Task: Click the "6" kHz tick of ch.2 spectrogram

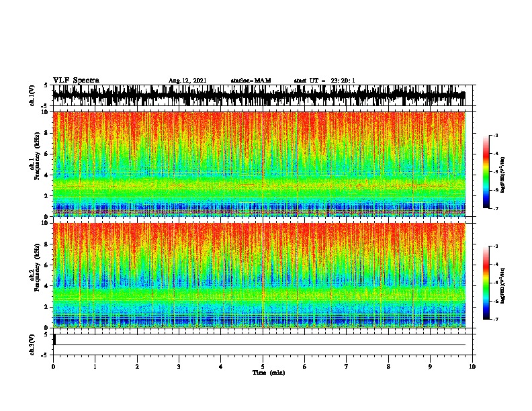Action: pos(47,265)
